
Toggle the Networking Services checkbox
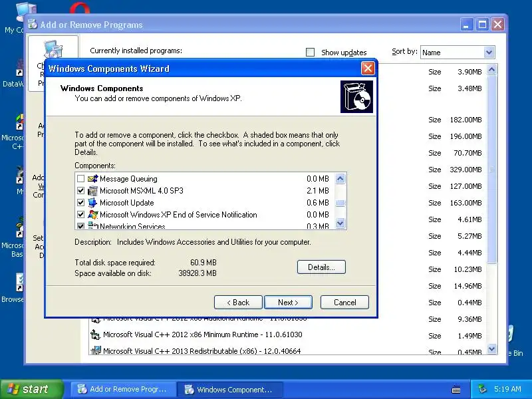(80, 225)
